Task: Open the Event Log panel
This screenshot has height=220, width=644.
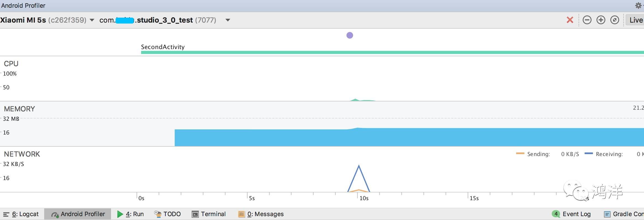Action: click(571, 214)
